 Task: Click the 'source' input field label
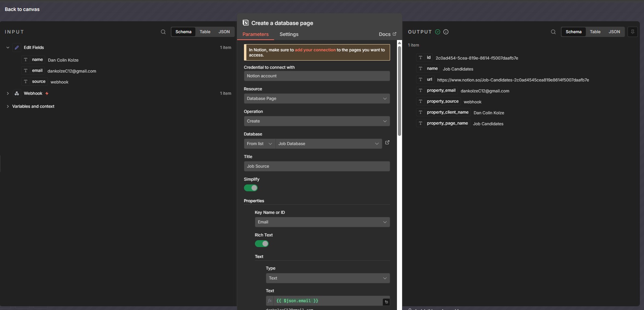[39, 81]
